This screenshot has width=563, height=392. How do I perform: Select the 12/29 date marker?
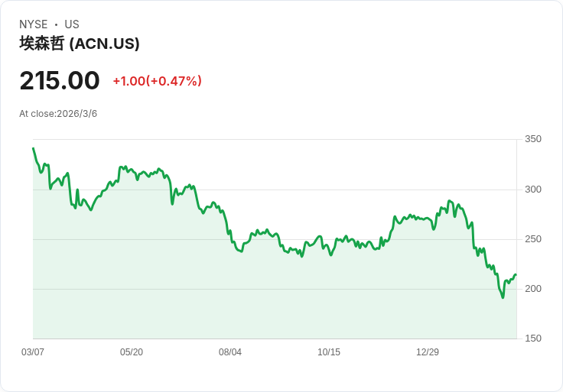(428, 352)
